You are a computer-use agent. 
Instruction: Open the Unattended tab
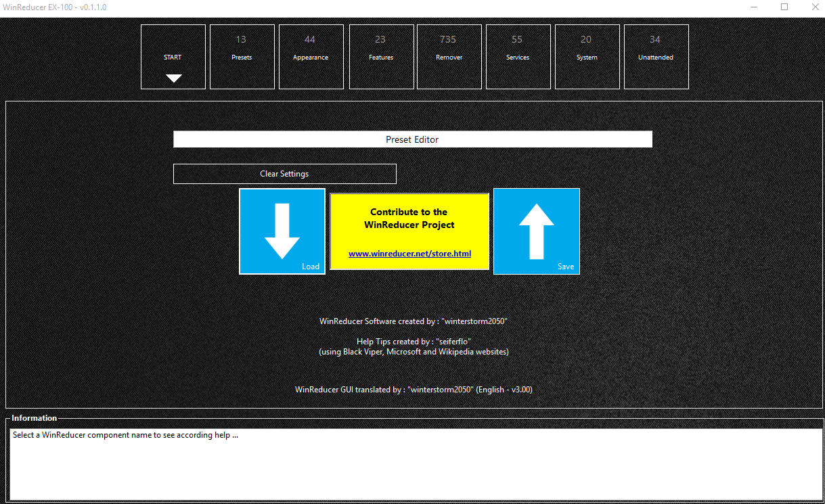pos(656,57)
